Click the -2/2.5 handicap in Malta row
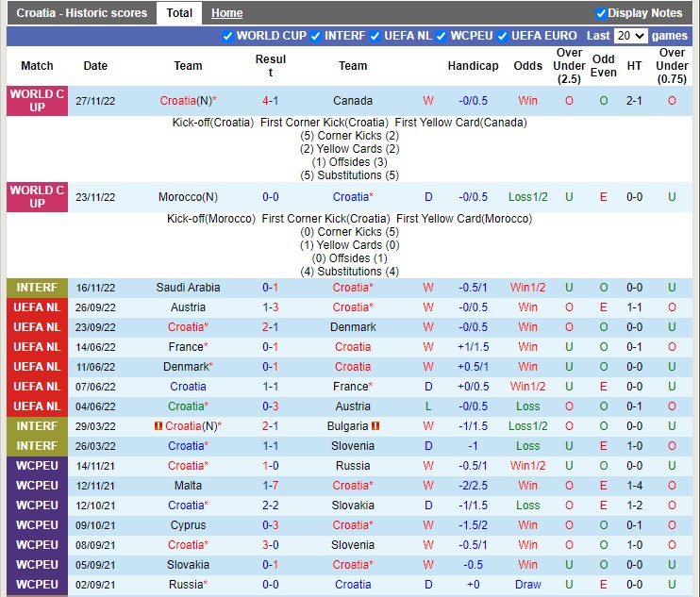700x597 pixels. tap(473, 486)
